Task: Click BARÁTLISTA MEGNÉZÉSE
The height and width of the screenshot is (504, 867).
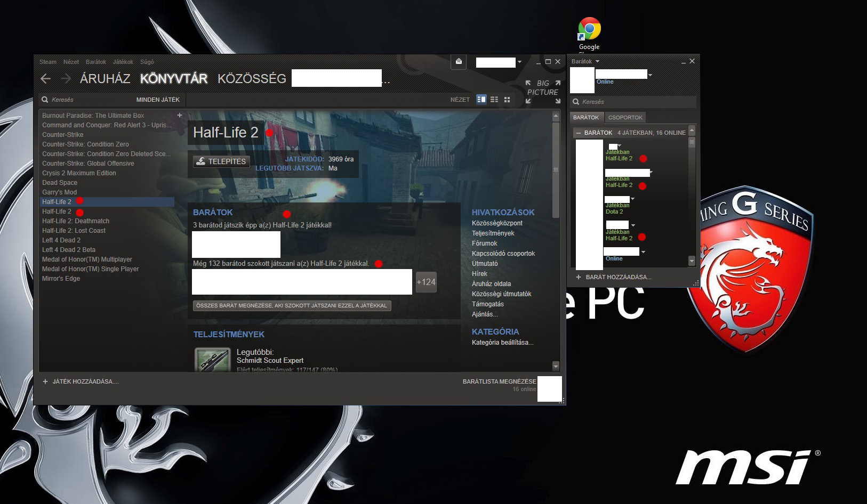Action: (499, 381)
